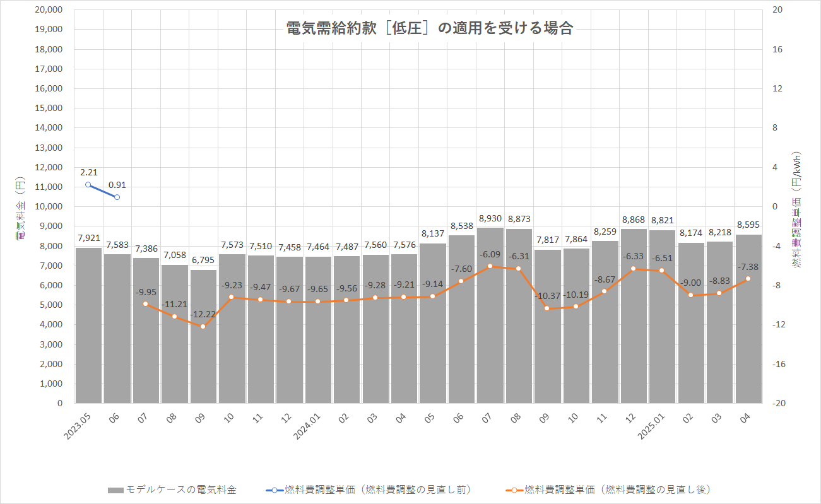Viewport: 821px width, 504px height.
Task: Click the orange line label -10.37
Action: (548, 296)
